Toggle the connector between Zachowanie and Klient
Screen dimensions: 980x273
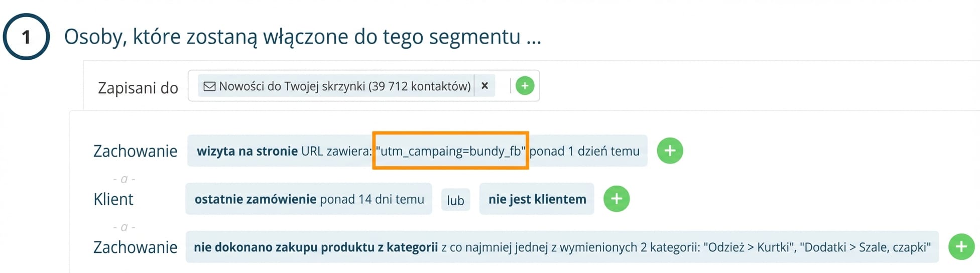(x=124, y=179)
